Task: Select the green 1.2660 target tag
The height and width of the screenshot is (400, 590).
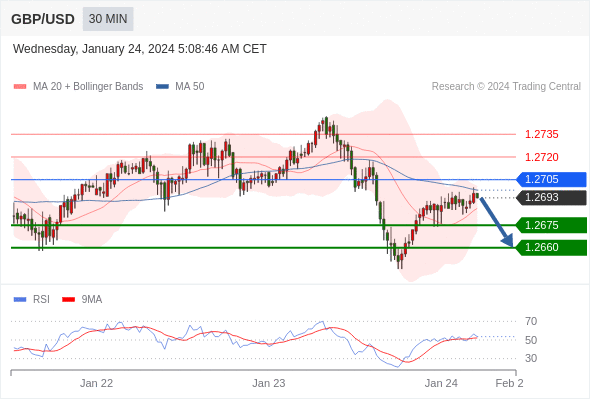Action: [x=551, y=248]
